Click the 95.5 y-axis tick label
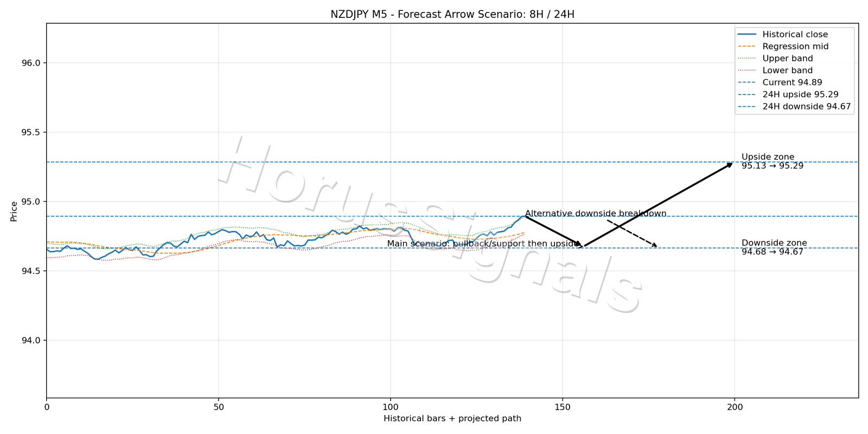This screenshot has height=434, width=868. (x=31, y=132)
